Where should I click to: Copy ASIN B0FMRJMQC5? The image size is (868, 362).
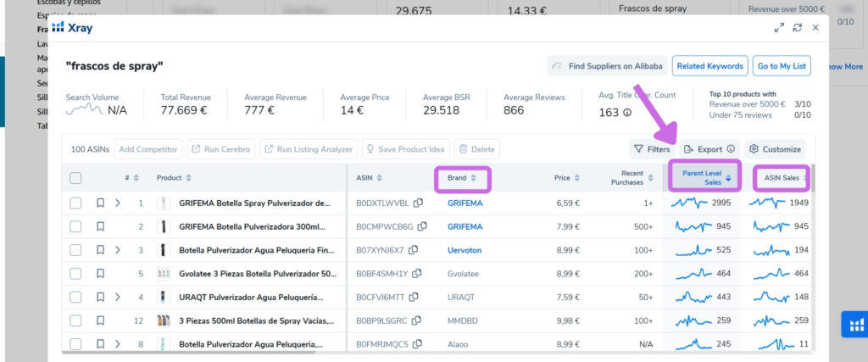417,343
